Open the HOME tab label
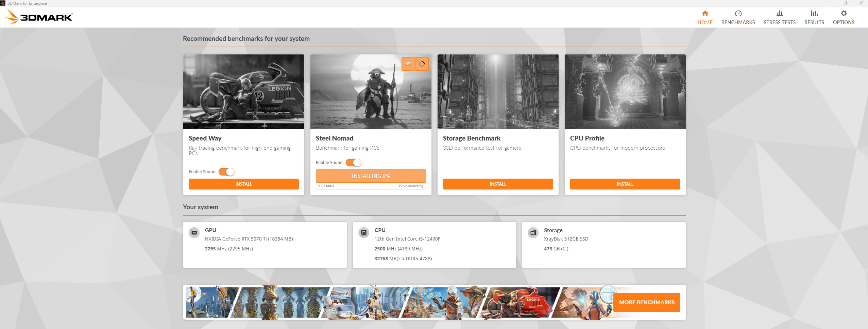The height and width of the screenshot is (329, 868). point(705,22)
